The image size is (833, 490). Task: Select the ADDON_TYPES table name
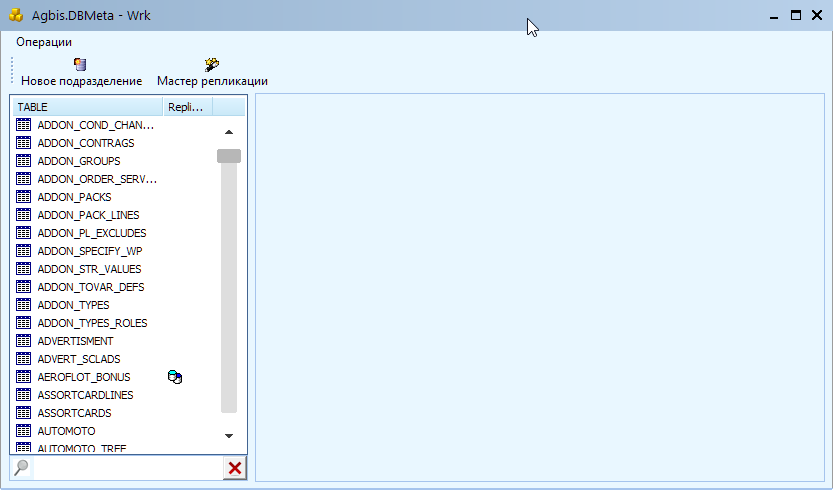(x=73, y=305)
